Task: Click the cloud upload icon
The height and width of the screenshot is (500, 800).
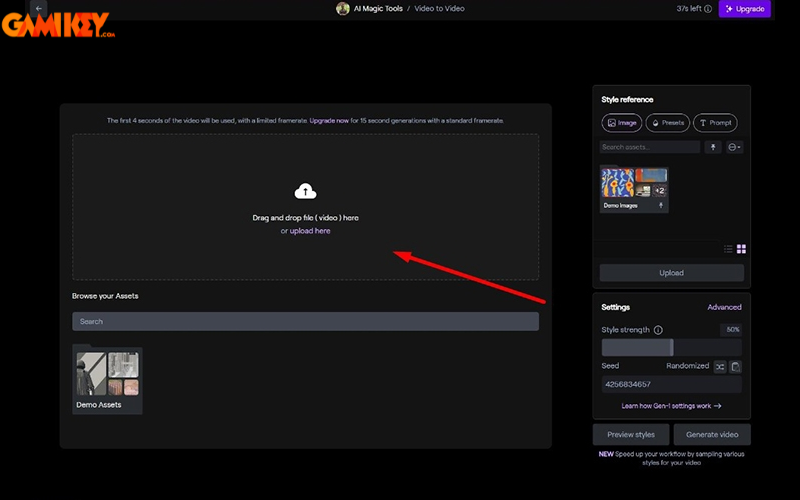Action: (x=305, y=191)
